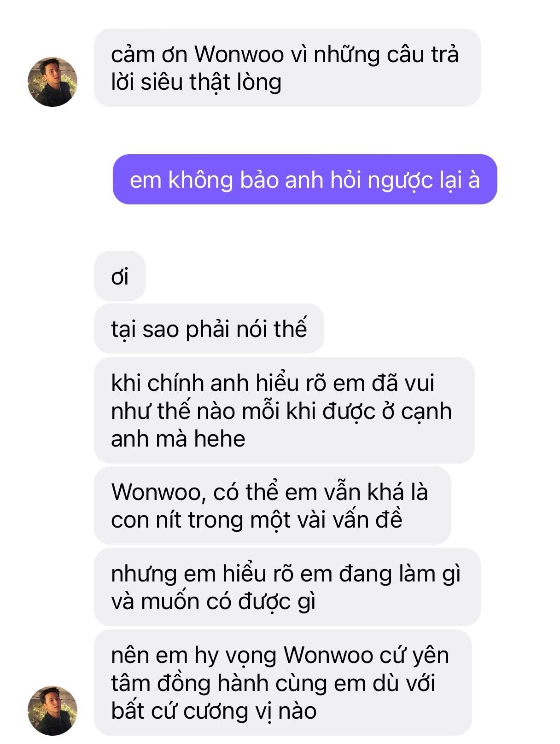This screenshot has height=744, width=560.
Task: Select the message starting 'nên em hy vọng'
Action: pos(283,683)
